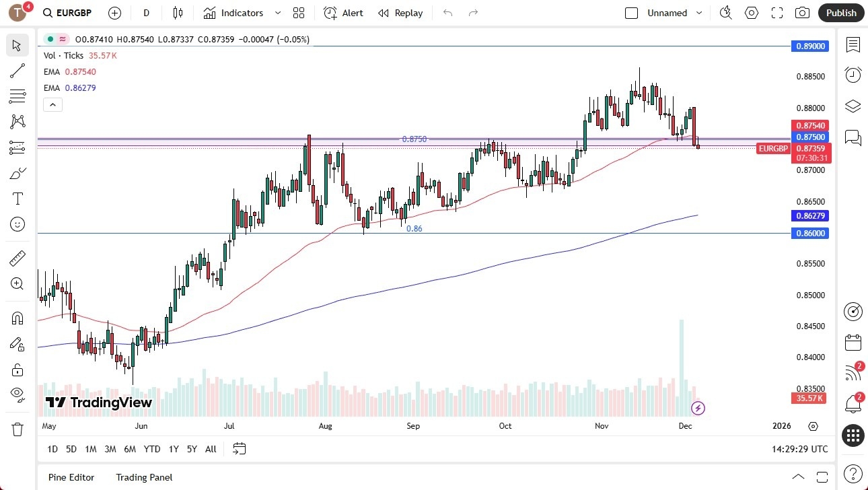Switch to the Trading Panel tab
The image size is (868, 490).
[144, 477]
